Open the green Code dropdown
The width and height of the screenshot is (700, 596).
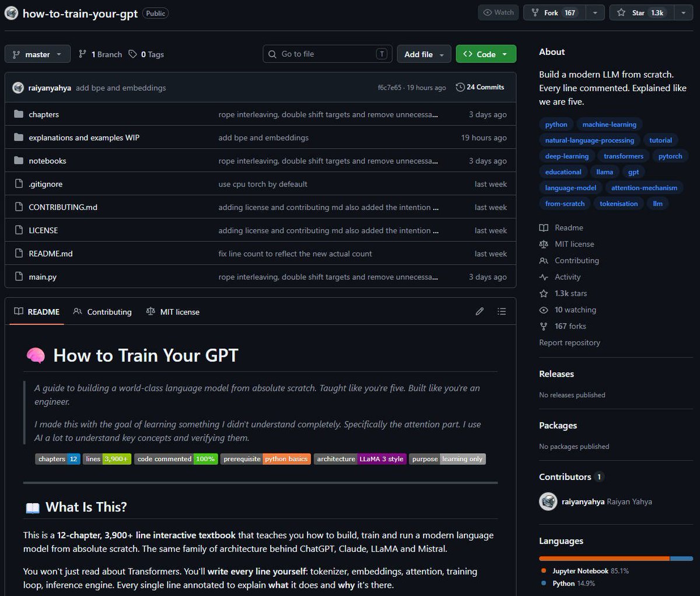(x=486, y=54)
